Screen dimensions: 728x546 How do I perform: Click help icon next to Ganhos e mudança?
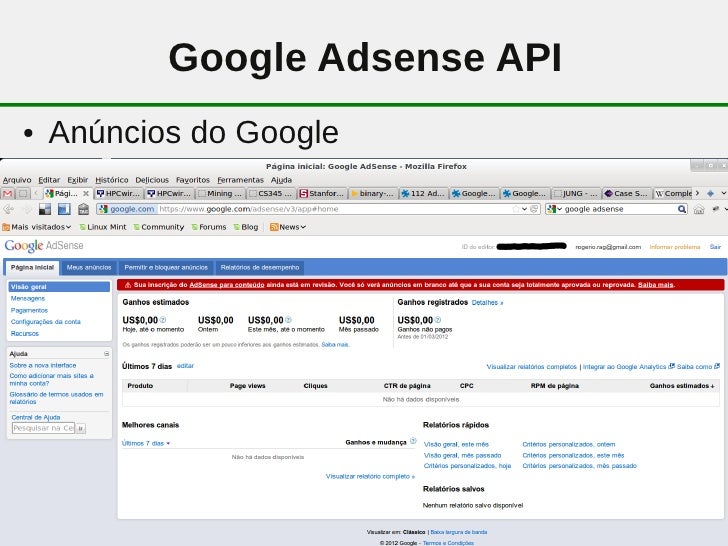(x=413, y=441)
